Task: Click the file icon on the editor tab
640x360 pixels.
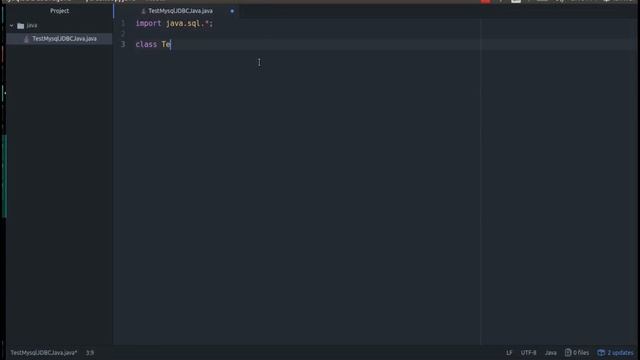Action: 143,11
